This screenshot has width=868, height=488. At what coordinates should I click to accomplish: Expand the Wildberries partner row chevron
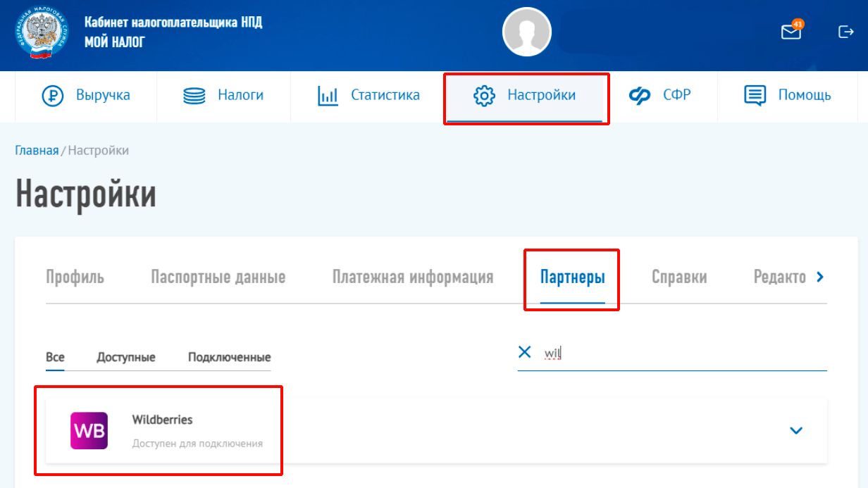pyautogui.click(x=796, y=430)
